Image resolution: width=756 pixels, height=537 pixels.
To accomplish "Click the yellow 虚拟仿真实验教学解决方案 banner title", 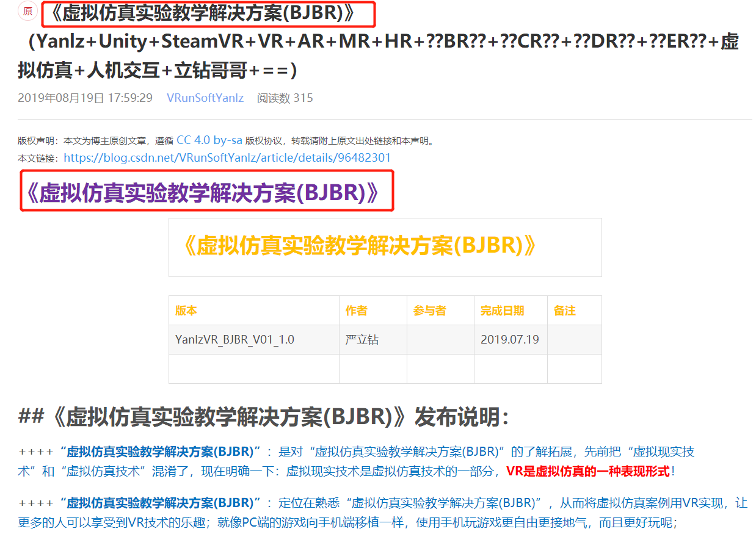I will (360, 245).
